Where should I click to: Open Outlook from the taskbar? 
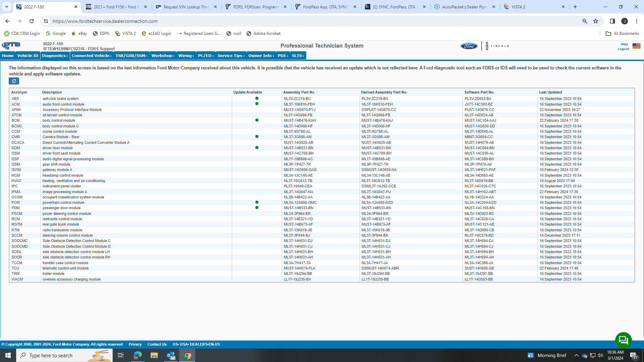tap(171, 355)
